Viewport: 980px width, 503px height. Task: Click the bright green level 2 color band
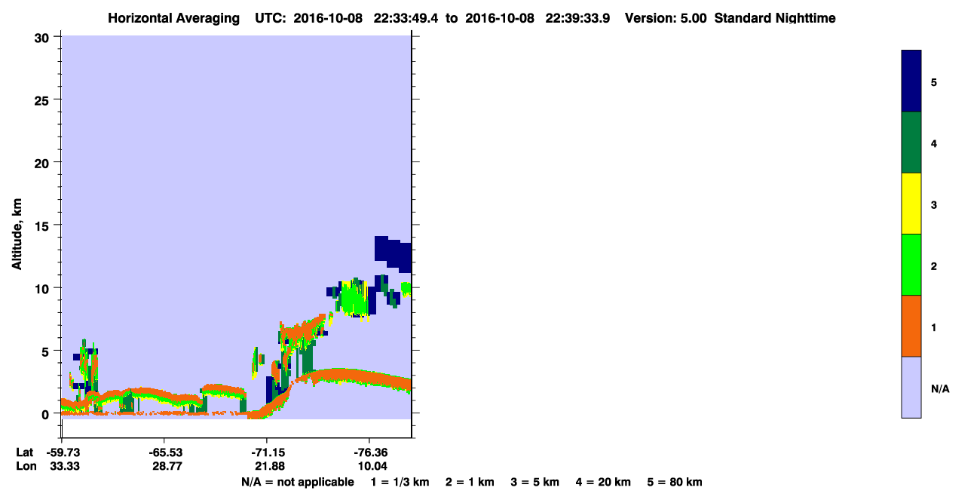(911, 265)
